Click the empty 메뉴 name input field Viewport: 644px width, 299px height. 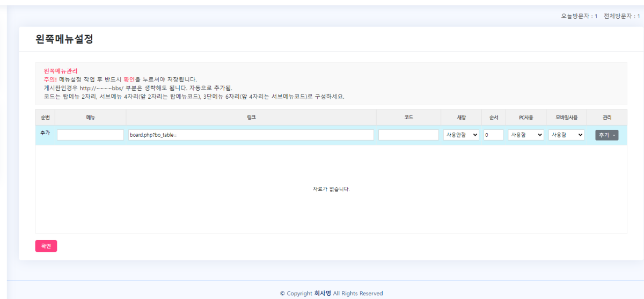90,135
